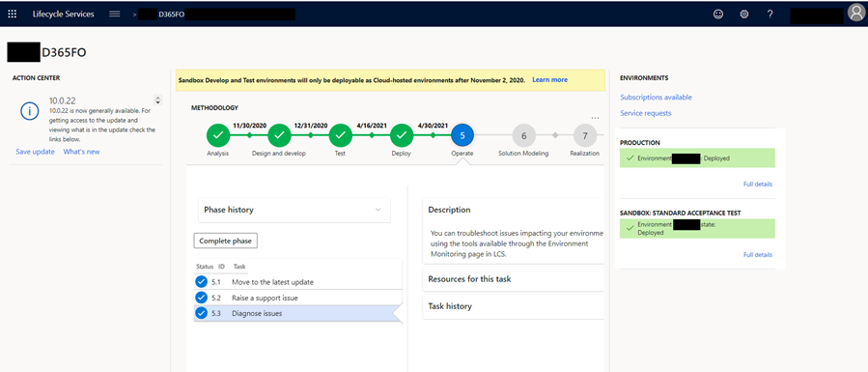Select Realization phase 7 circle

584,135
